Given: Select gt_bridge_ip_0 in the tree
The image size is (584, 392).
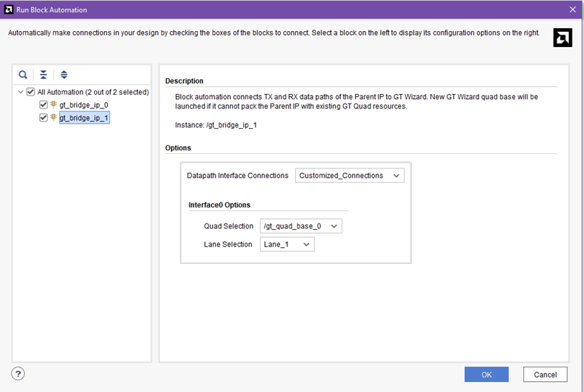Looking at the screenshot, I should (x=84, y=105).
